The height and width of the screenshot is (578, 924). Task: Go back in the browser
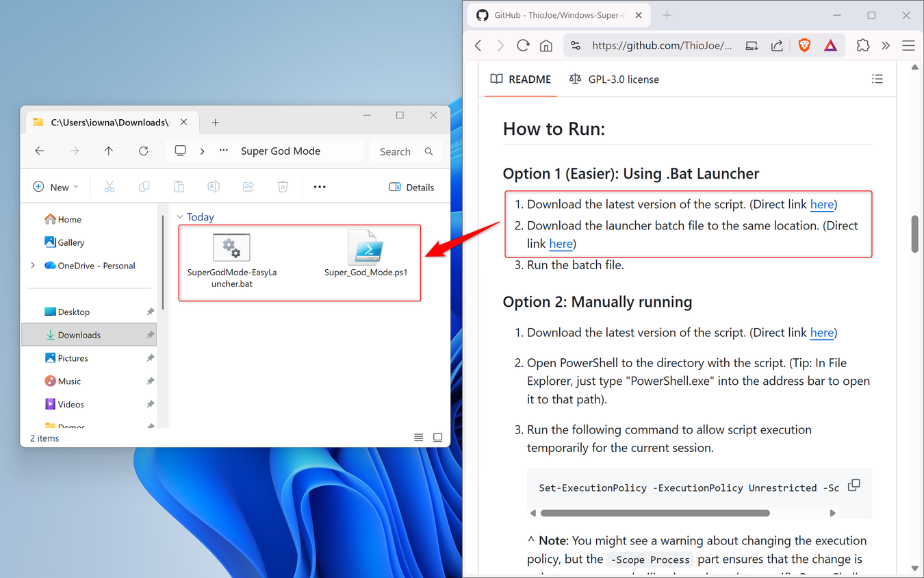click(478, 46)
